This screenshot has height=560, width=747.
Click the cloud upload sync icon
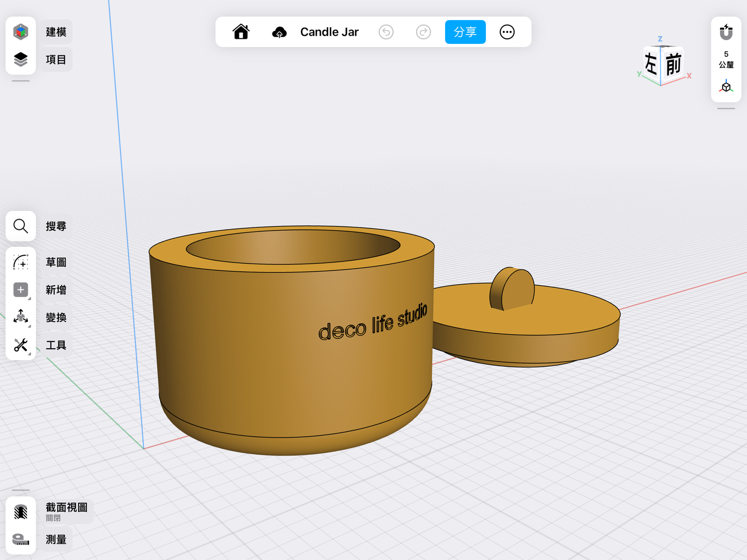279,33
